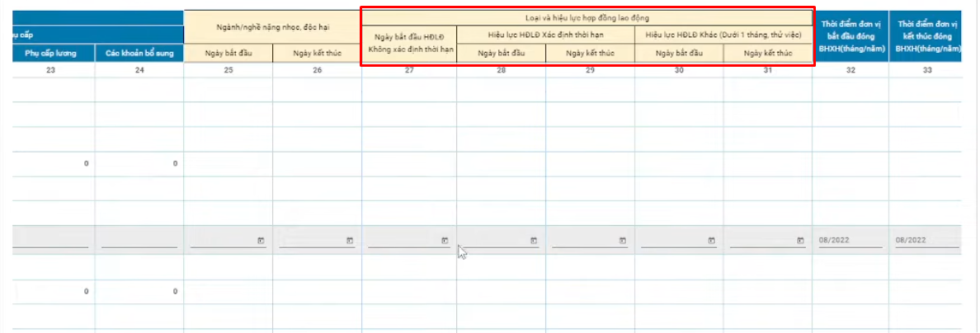Viewport: 980px width, 333px height.
Task: Click the 08/2022 field under BHXH start column 32
Action: tap(850, 241)
